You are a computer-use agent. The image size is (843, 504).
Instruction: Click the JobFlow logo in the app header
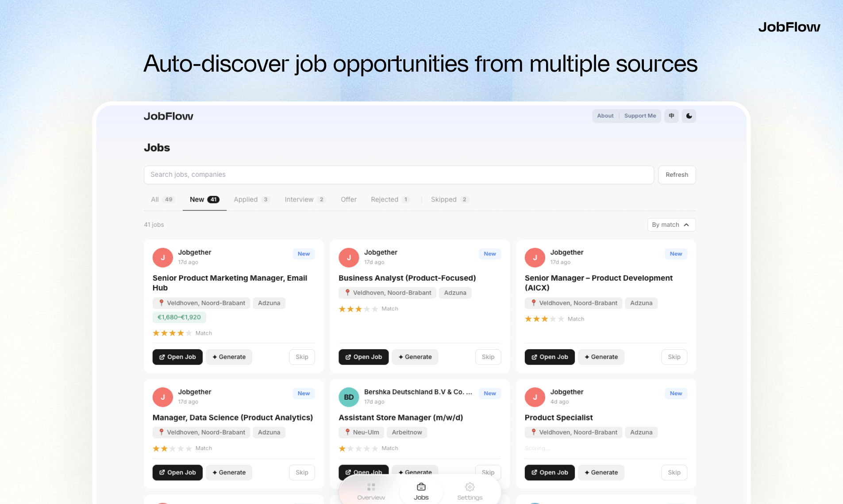(169, 116)
